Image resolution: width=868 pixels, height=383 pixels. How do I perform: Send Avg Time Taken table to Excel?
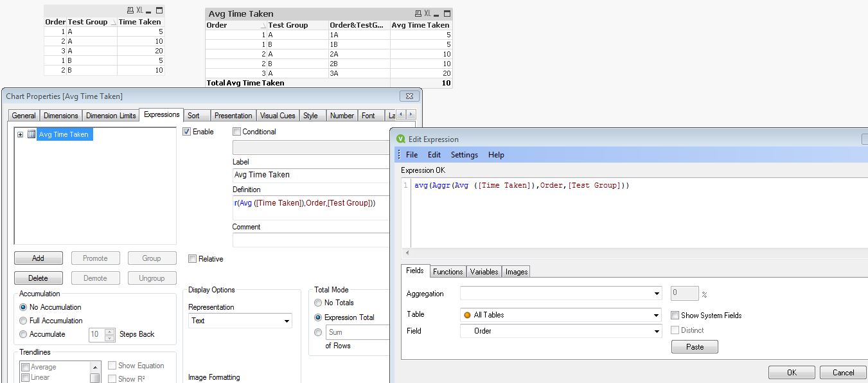(x=427, y=13)
